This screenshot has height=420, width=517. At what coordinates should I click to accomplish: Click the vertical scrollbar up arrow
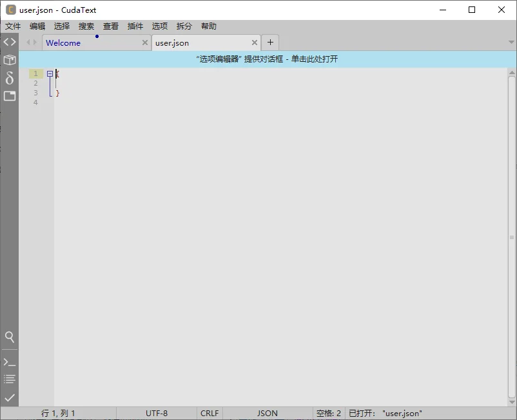512,73
